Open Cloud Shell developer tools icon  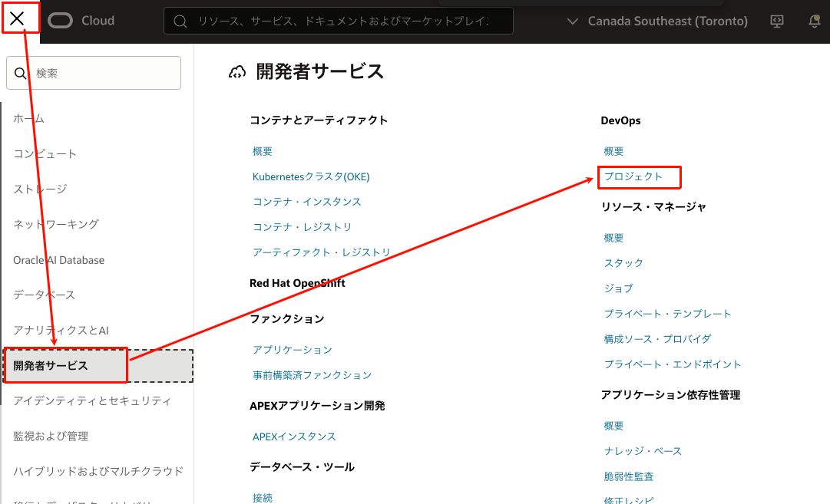tap(777, 21)
